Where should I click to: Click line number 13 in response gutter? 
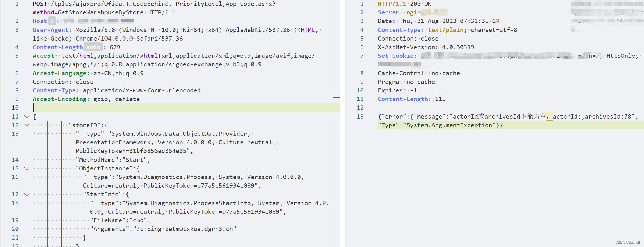point(360,117)
